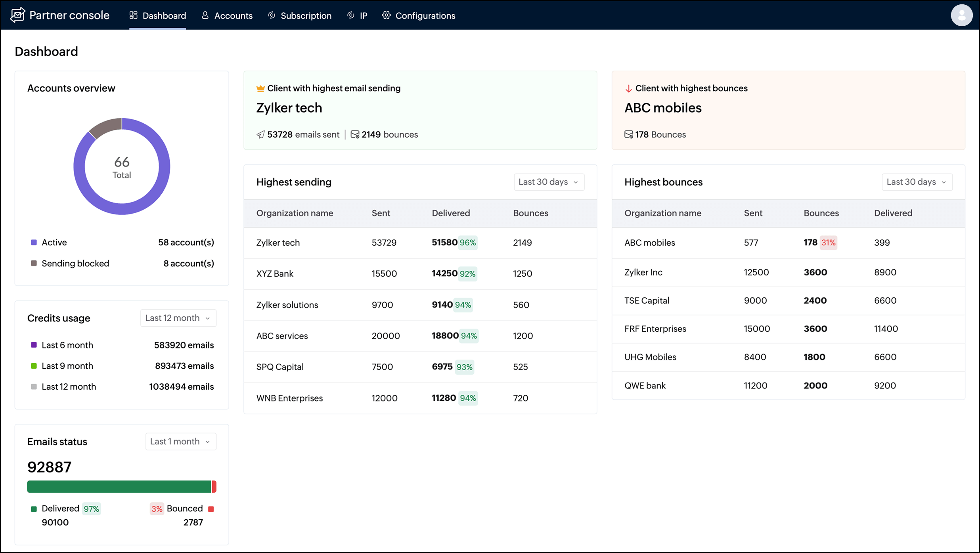Click the Accounts person icon
This screenshot has height=553, width=980.
click(x=205, y=15)
